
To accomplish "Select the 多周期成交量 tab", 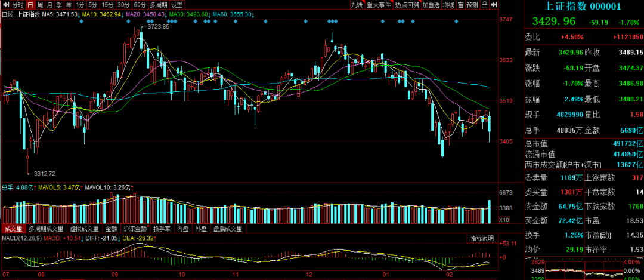I will click(x=47, y=229).
